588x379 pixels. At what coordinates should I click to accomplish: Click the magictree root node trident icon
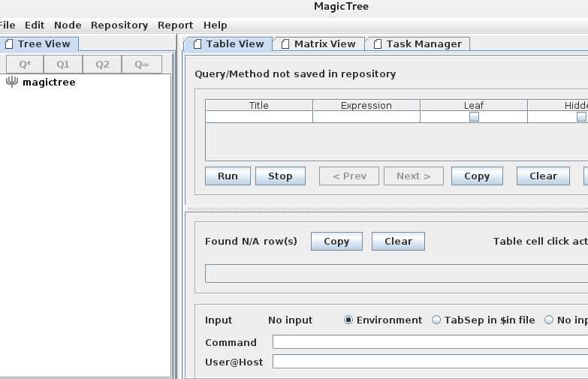pyautogui.click(x=12, y=82)
